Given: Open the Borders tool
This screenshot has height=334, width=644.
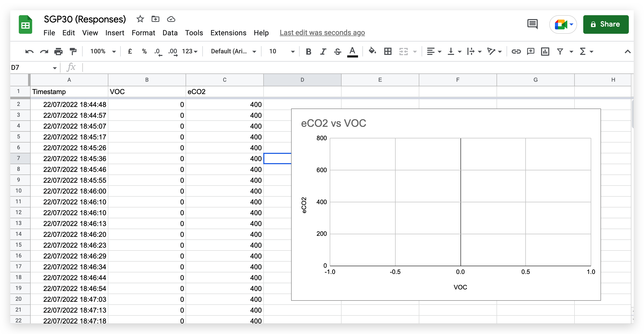Looking at the screenshot, I should pyautogui.click(x=388, y=52).
